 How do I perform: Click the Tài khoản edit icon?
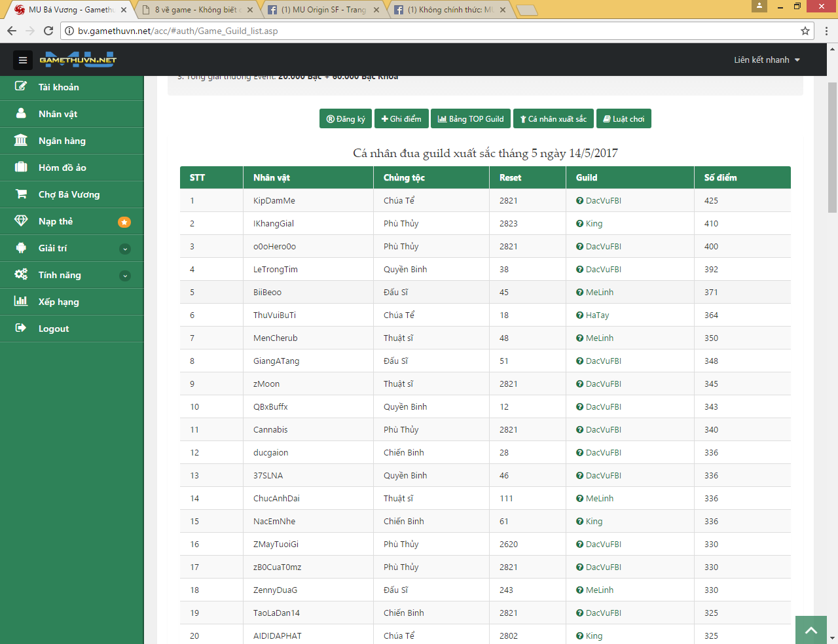pos(21,86)
